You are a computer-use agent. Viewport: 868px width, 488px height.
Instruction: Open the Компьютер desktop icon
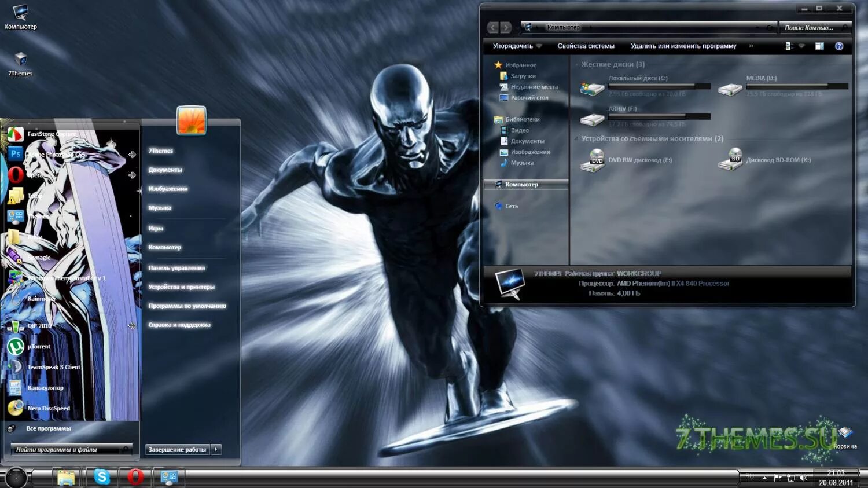click(20, 16)
